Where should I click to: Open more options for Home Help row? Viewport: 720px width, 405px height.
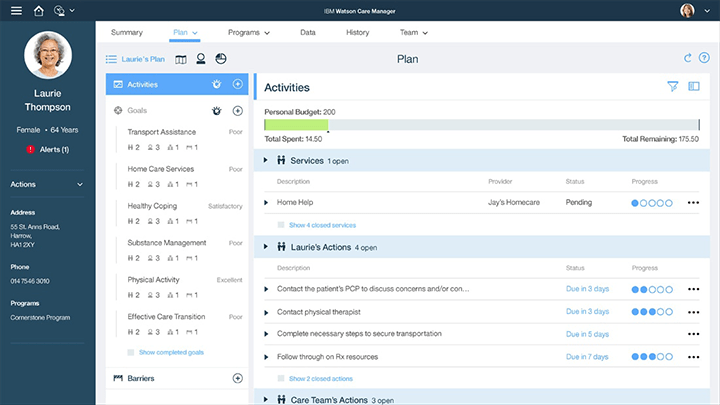pyautogui.click(x=693, y=203)
